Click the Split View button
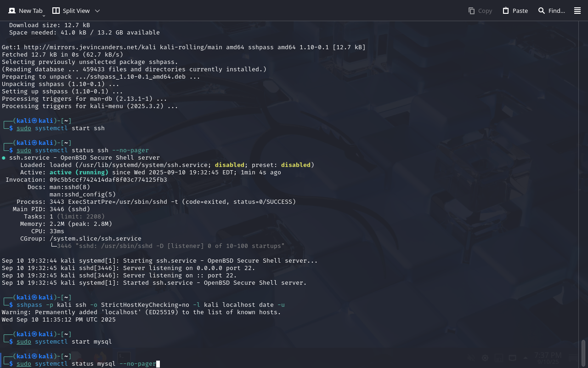 pyautogui.click(x=71, y=11)
